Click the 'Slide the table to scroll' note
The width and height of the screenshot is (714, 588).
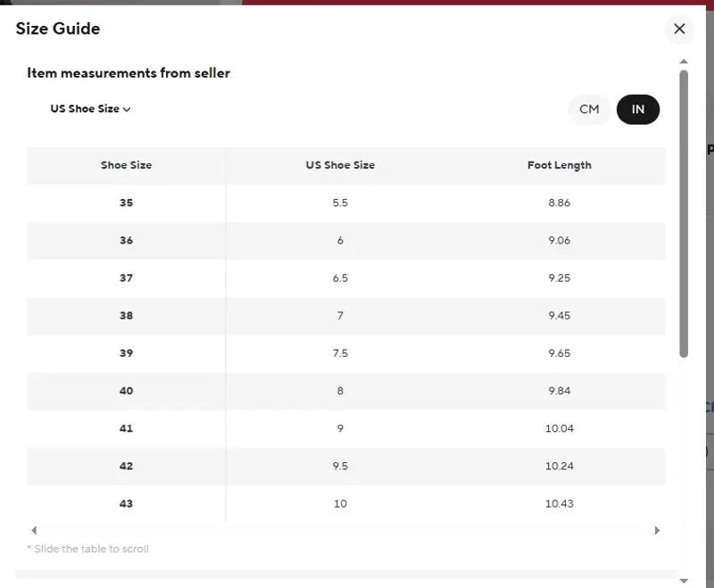(87, 549)
